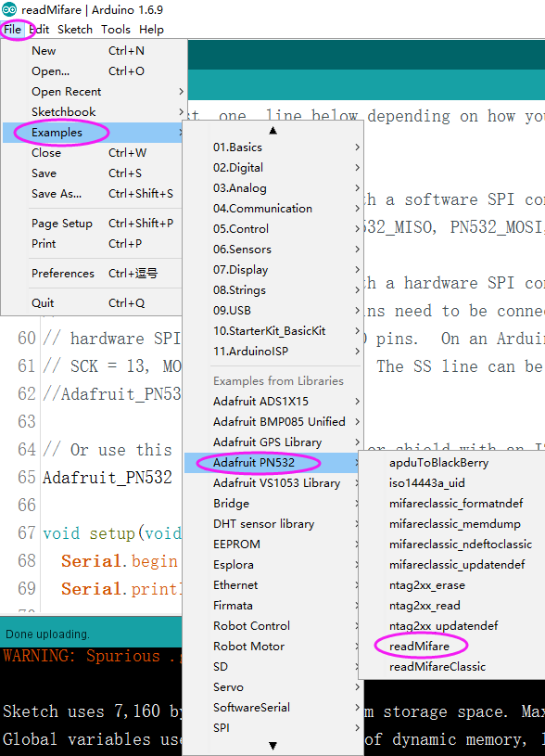This screenshot has height=756, width=545.
Task: Open the ntag2xx_erase example
Action: (x=452, y=584)
